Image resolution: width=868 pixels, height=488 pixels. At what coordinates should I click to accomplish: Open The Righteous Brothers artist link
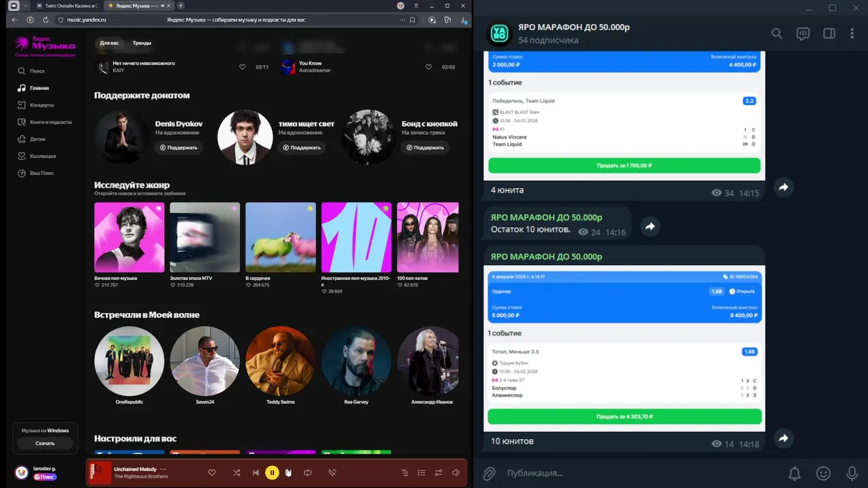pos(141,476)
